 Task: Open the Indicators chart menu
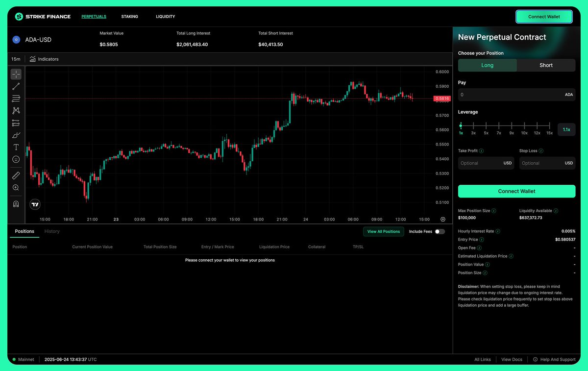pos(44,59)
